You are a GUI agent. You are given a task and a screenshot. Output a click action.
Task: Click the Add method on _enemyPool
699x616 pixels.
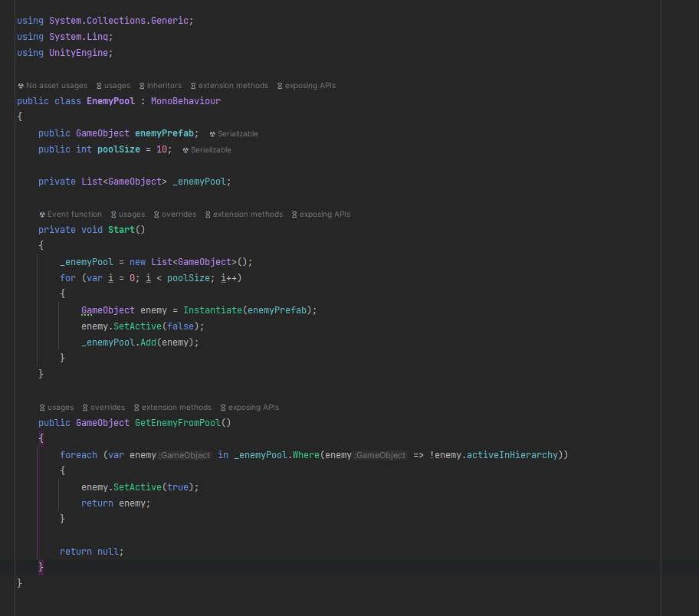pos(148,342)
